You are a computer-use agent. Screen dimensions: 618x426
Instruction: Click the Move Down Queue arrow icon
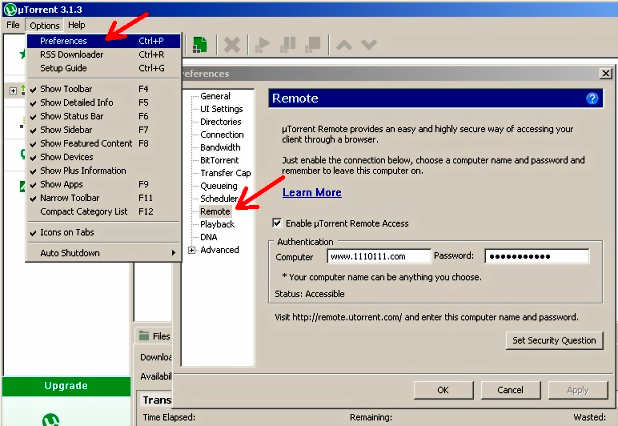coord(368,45)
